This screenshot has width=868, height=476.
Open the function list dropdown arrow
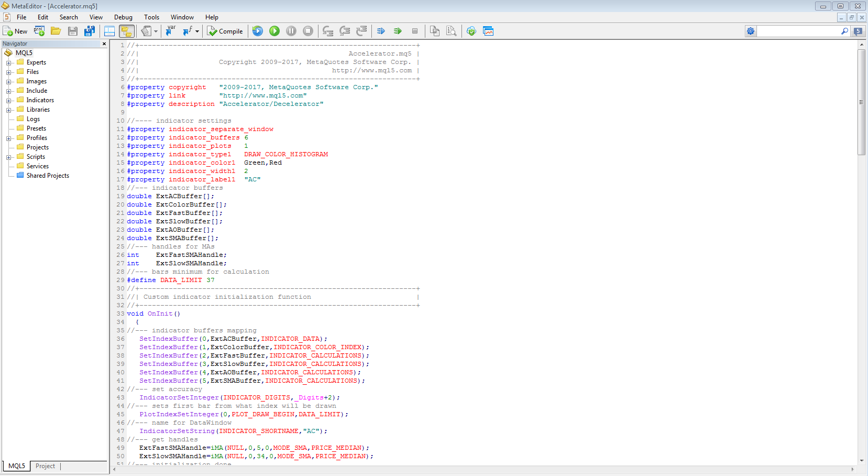click(x=197, y=31)
